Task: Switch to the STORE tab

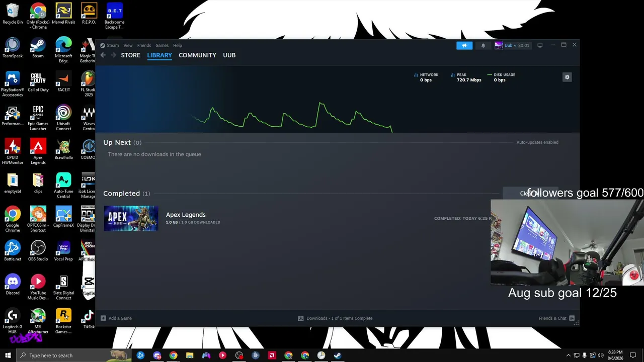Action: pos(131,55)
